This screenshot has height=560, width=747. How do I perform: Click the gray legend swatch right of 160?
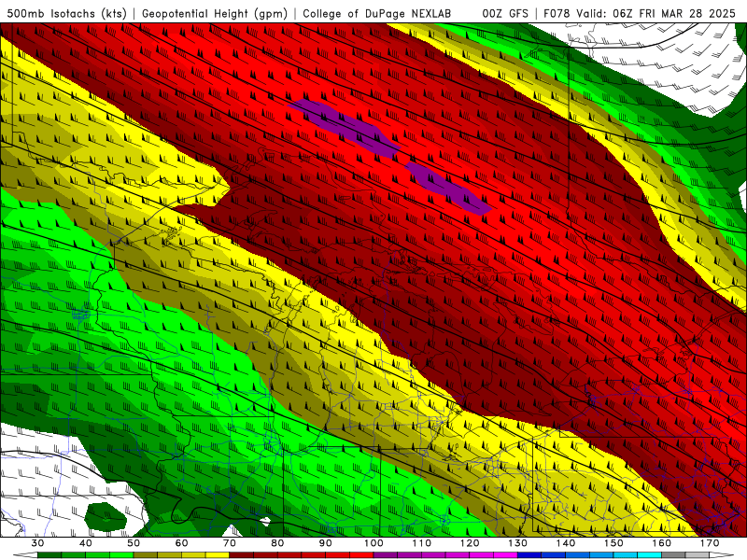[673, 555]
